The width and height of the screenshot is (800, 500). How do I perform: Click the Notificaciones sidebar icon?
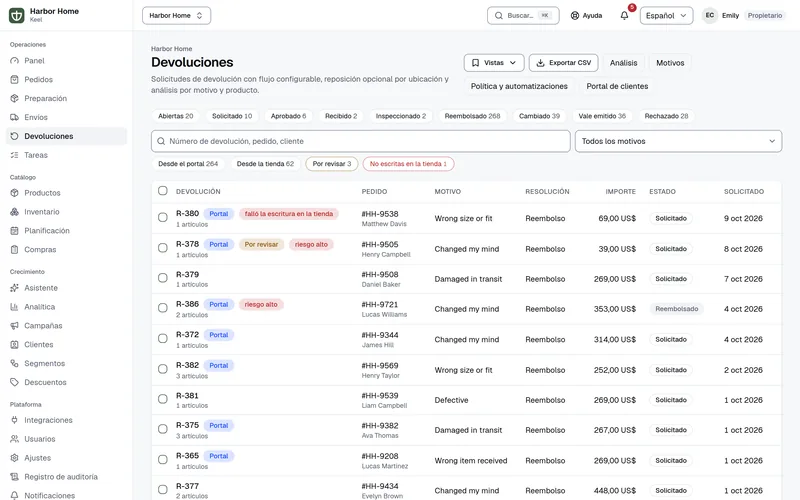click(14, 495)
